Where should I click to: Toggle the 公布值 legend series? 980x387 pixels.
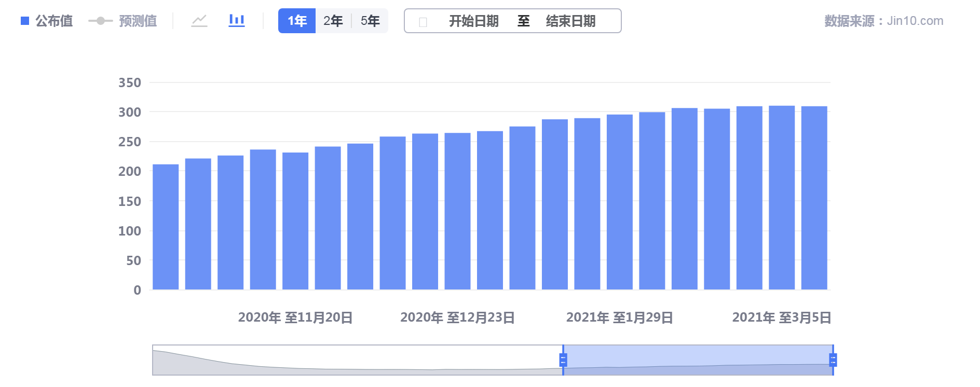pyautogui.click(x=47, y=21)
